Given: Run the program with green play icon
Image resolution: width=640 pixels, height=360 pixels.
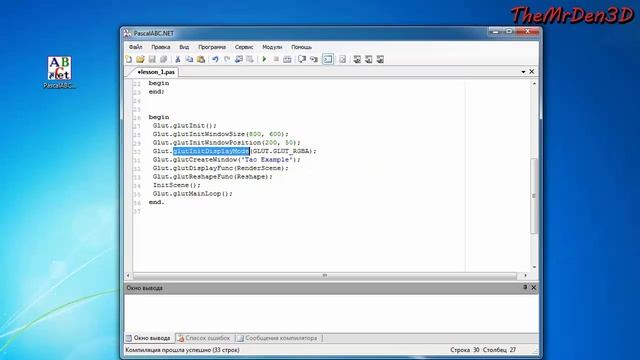Looking at the screenshot, I should [264, 59].
